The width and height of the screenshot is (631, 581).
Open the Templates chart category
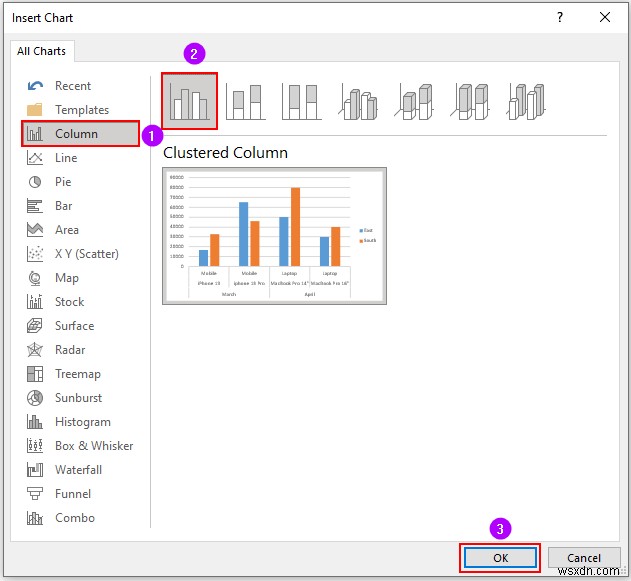80,110
